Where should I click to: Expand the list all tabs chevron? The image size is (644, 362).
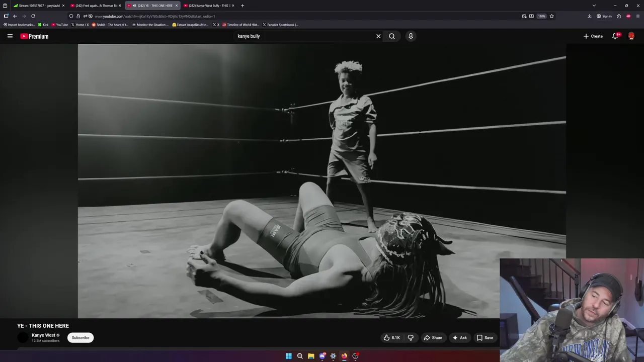594,6
